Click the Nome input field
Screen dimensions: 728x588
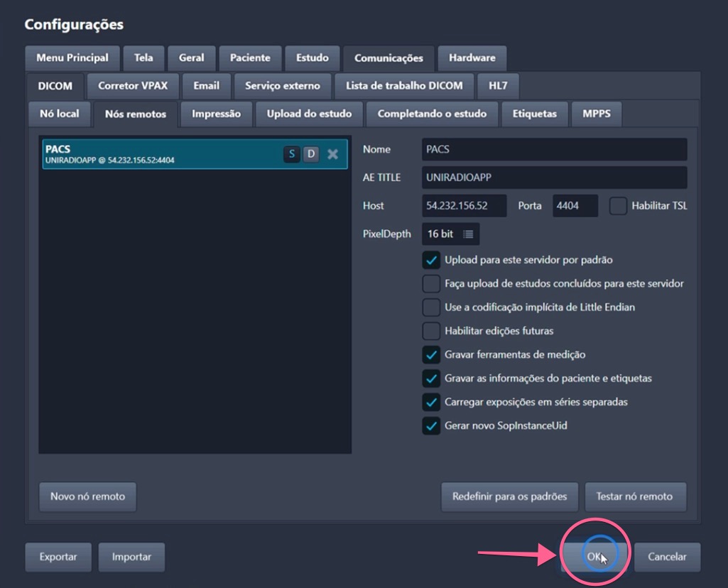(x=555, y=149)
